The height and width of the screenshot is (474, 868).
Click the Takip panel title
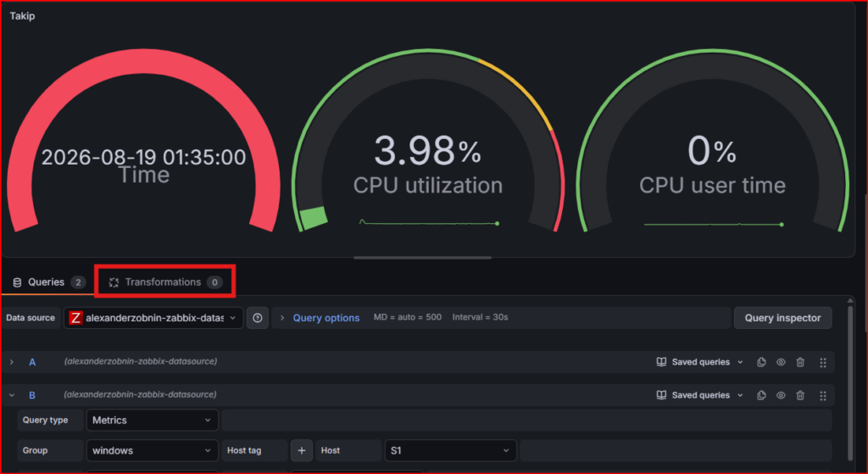(22, 16)
